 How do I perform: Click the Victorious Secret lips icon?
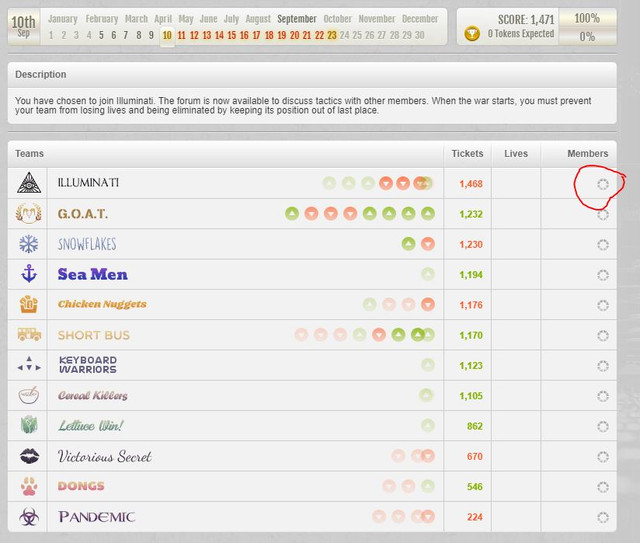(x=29, y=456)
